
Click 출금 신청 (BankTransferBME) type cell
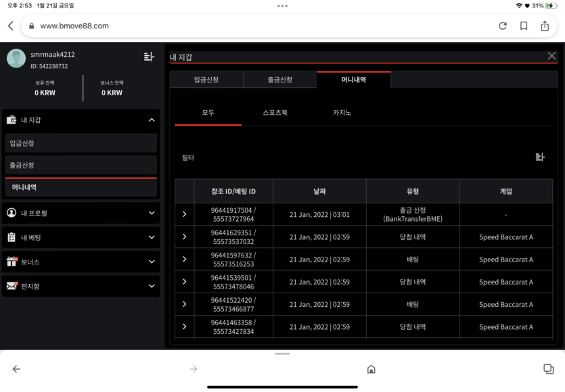[413, 214]
